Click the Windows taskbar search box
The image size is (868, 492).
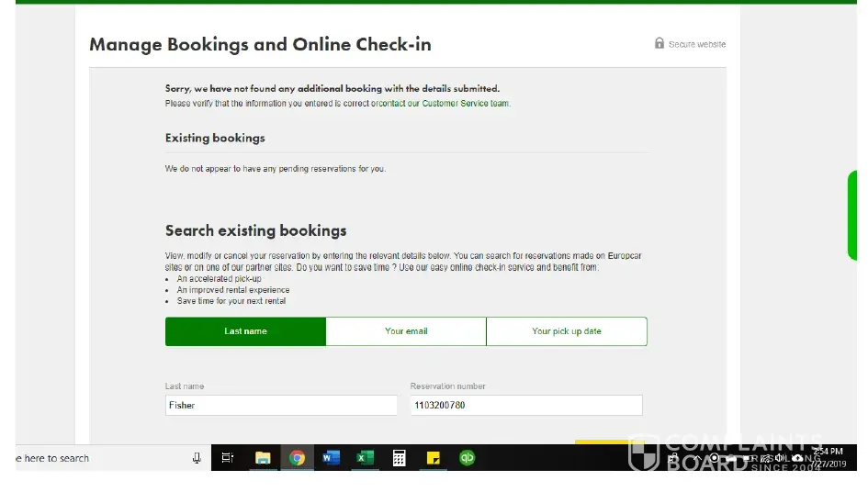pyautogui.click(x=92, y=458)
